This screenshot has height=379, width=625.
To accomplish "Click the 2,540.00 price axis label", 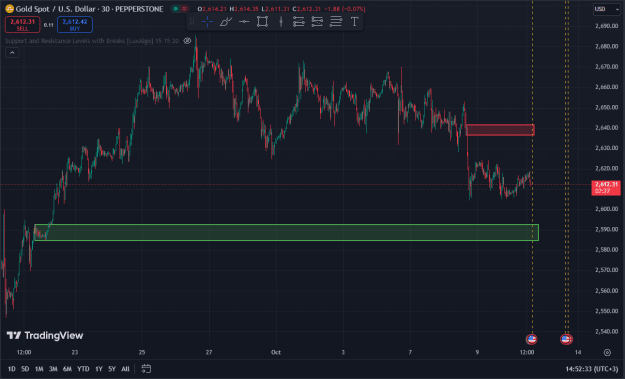I will click(x=606, y=331).
